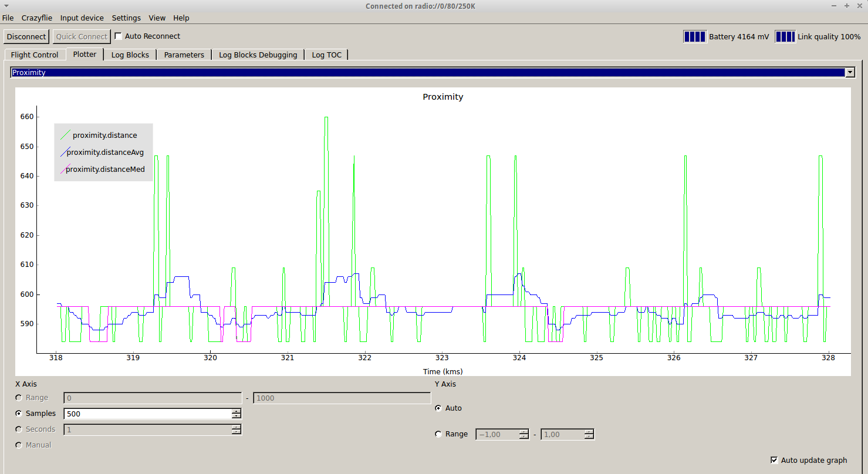
Task: Click the link quality indicator icon
Action: [x=785, y=36]
